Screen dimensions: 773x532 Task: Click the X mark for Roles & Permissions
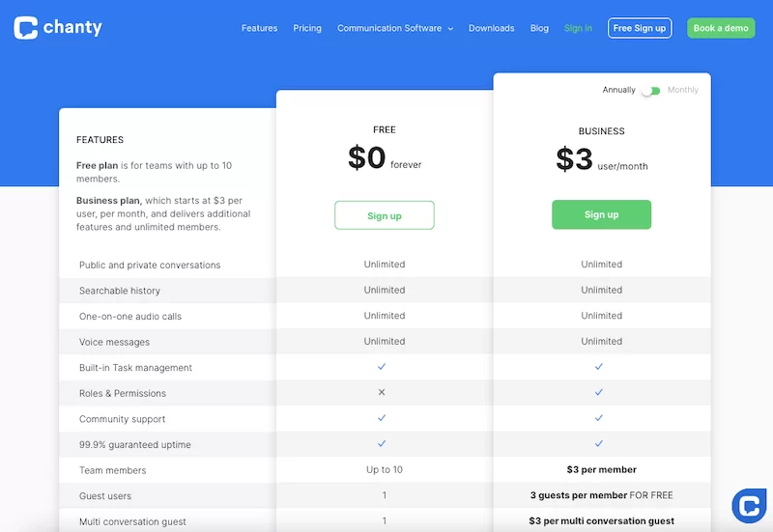pos(382,392)
